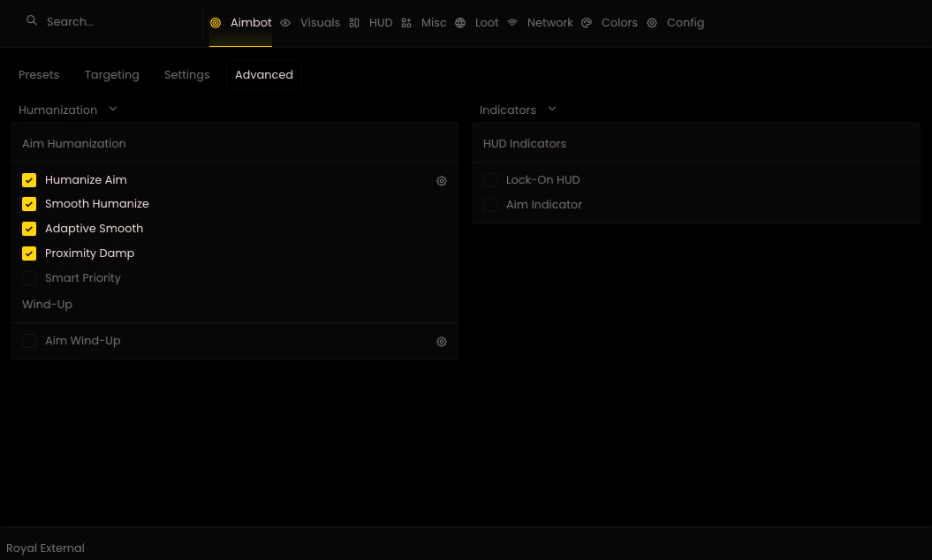The width and height of the screenshot is (932, 560).
Task: Click the Colors palette icon
Action: [x=587, y=23]
